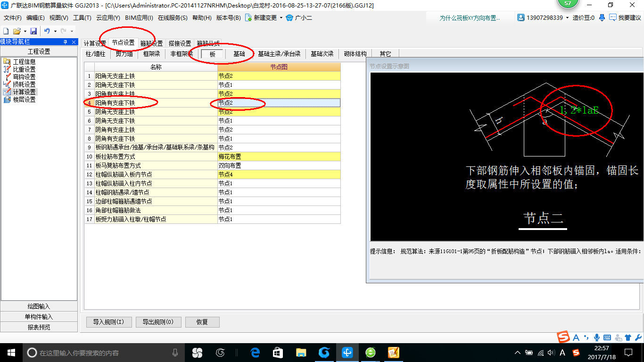
Task: Select the 砌体结构 component tab
Action: coord(355,54)
